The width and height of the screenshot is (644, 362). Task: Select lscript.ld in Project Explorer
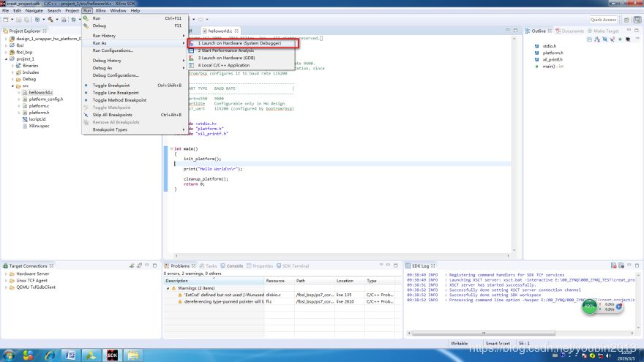pyautogui.click(x=37, y=119)
